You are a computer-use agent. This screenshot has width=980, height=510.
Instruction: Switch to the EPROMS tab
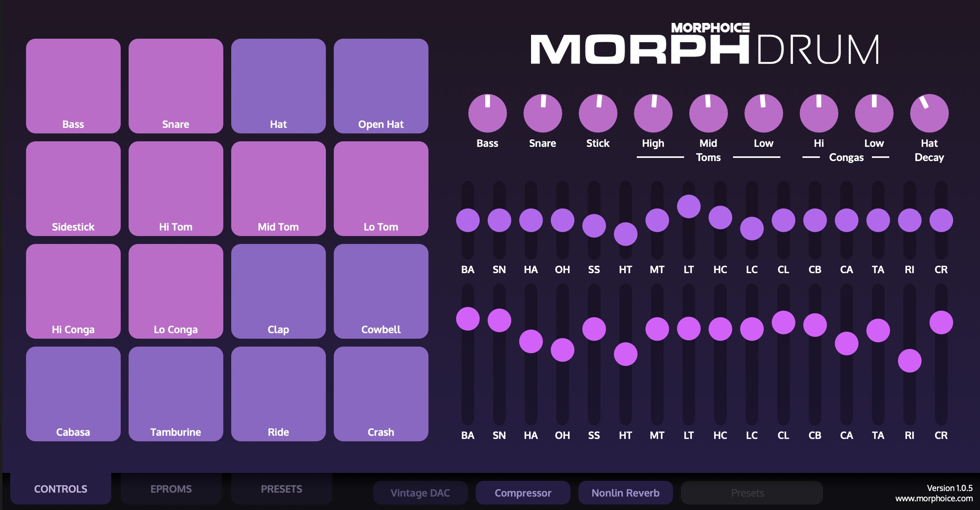(171, 489)
